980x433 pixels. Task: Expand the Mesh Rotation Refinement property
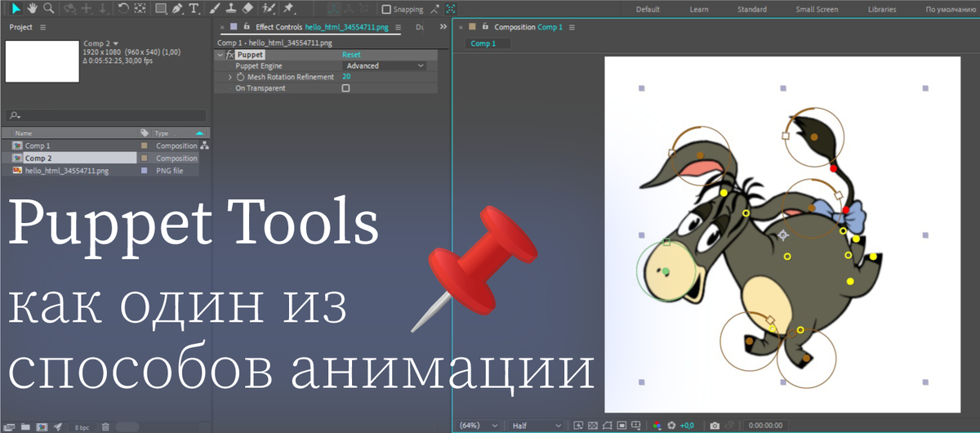pyautogui.click(x=230, y=77)
